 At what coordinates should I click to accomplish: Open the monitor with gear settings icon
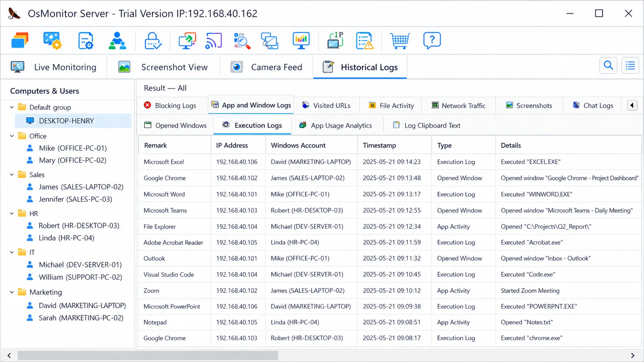[x=52, y=40]
